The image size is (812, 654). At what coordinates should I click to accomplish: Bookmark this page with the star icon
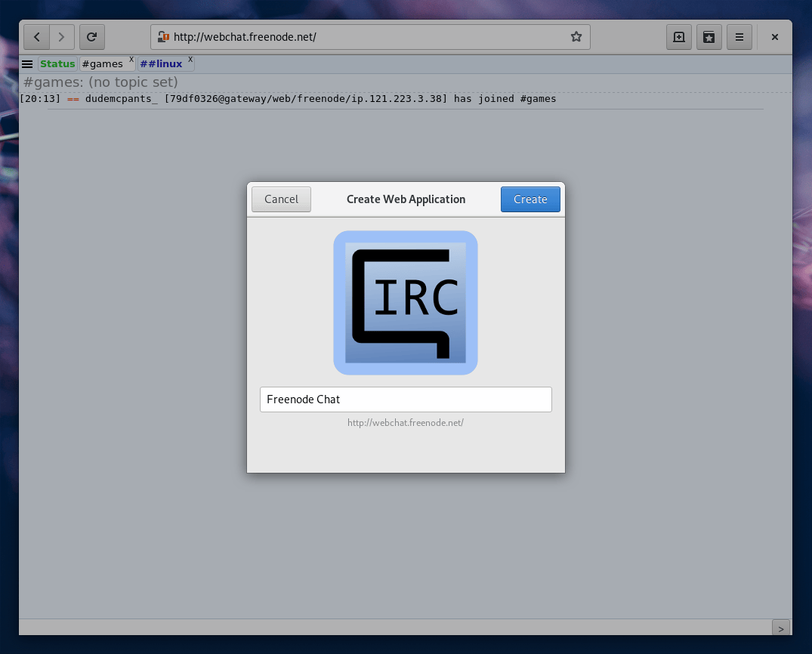pyautogui.click(x=576, y=37)
